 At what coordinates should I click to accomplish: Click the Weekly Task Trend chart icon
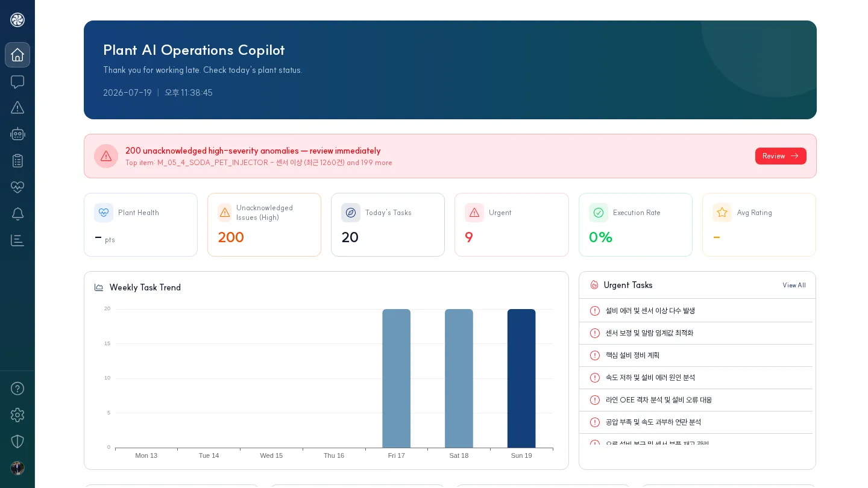pos(99,288)
